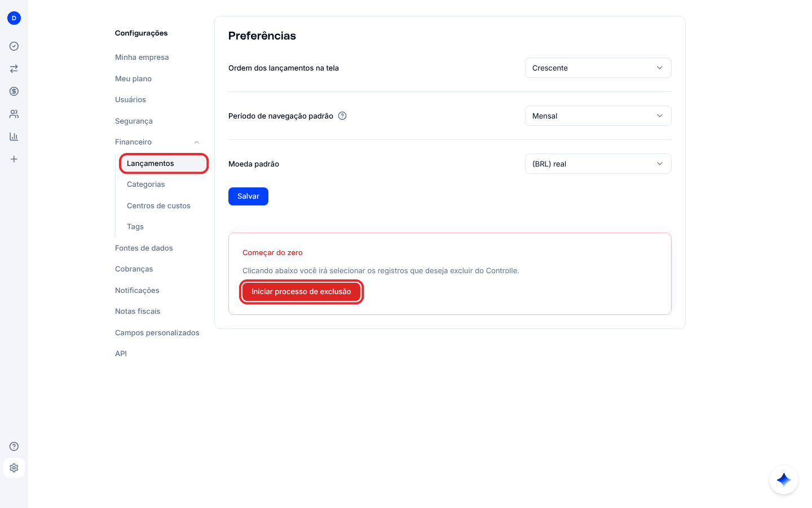The image size is (812, 508).
Task: Go to Meu plano settings
Action: tap(134, 79)
